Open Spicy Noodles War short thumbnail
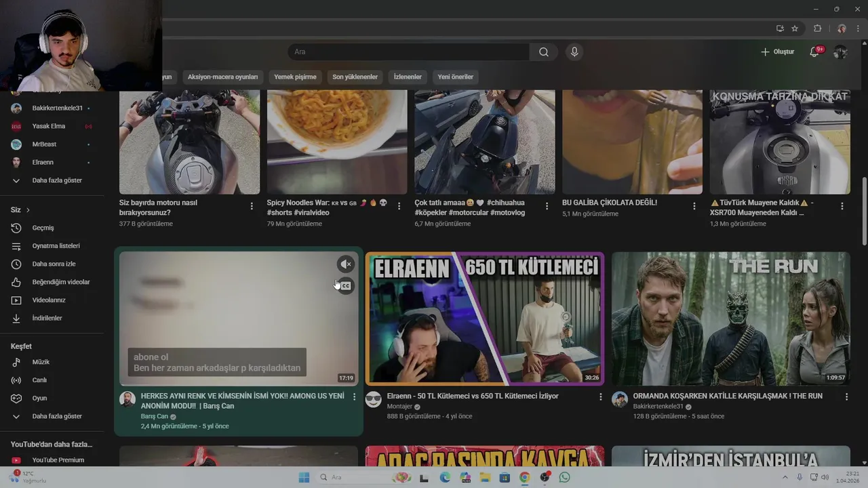The image size is (868, 488). (337, 142)
